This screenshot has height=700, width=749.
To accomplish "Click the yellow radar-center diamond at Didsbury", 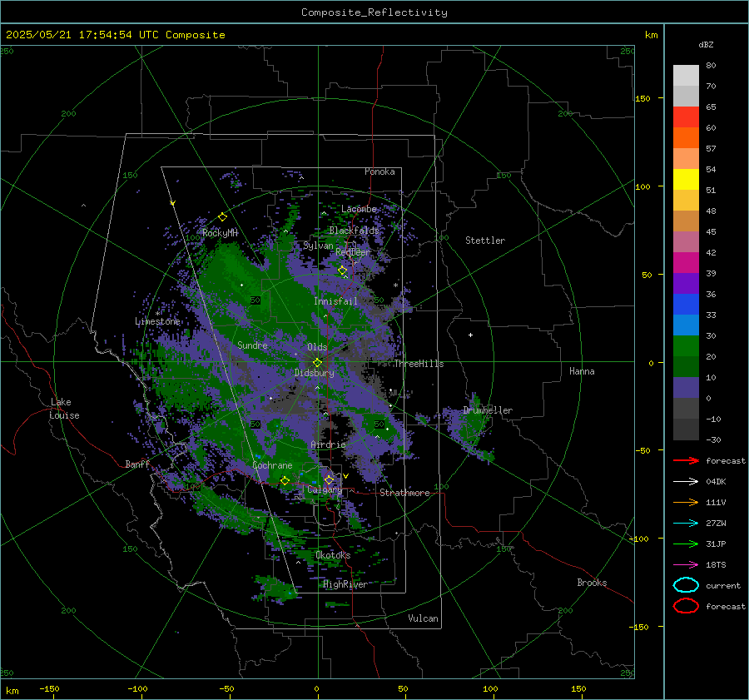I will tap(317, 363).
